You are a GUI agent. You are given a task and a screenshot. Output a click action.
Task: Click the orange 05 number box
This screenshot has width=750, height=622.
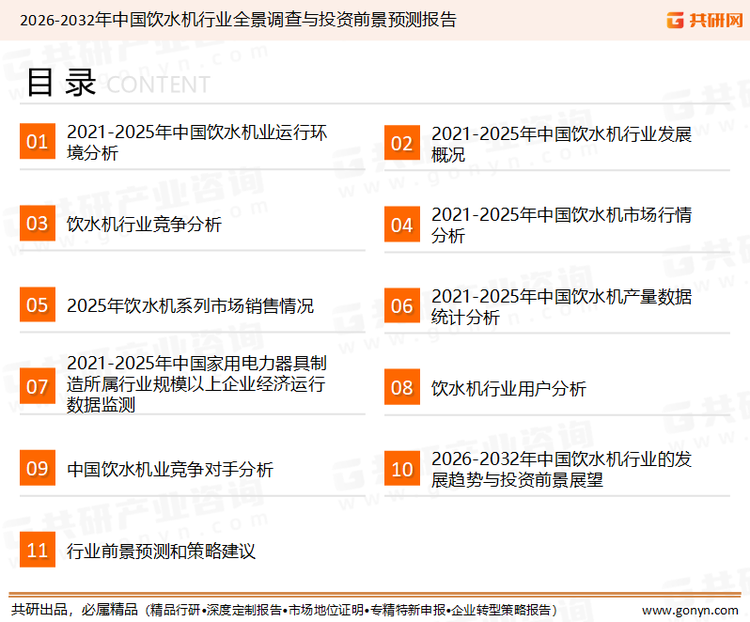coord(37,304)
